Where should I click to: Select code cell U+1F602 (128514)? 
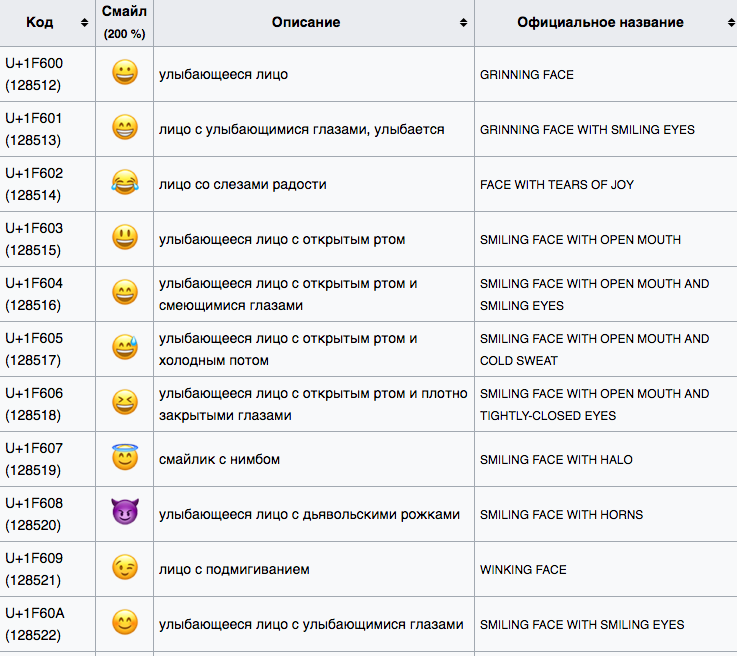tap(47, 184)
